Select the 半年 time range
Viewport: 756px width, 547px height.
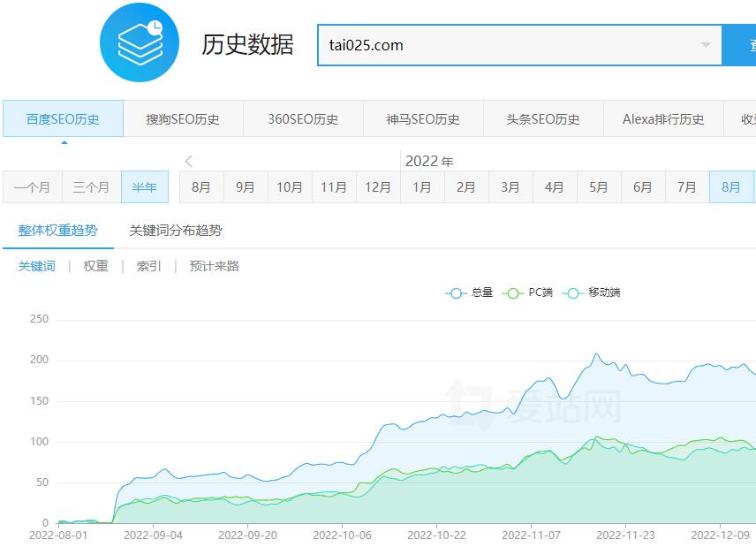(145, 187)
